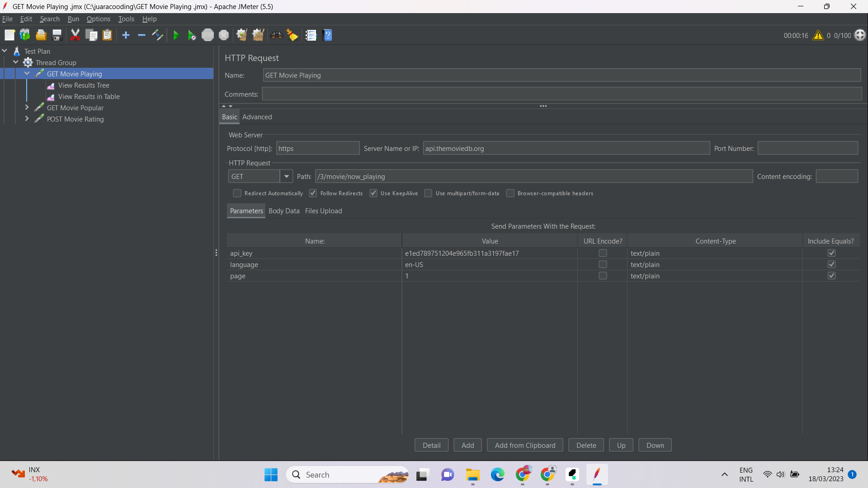Click the Clear All broom-and-gears icon
This screenshot has height=488, width=868.
point(258,35)
